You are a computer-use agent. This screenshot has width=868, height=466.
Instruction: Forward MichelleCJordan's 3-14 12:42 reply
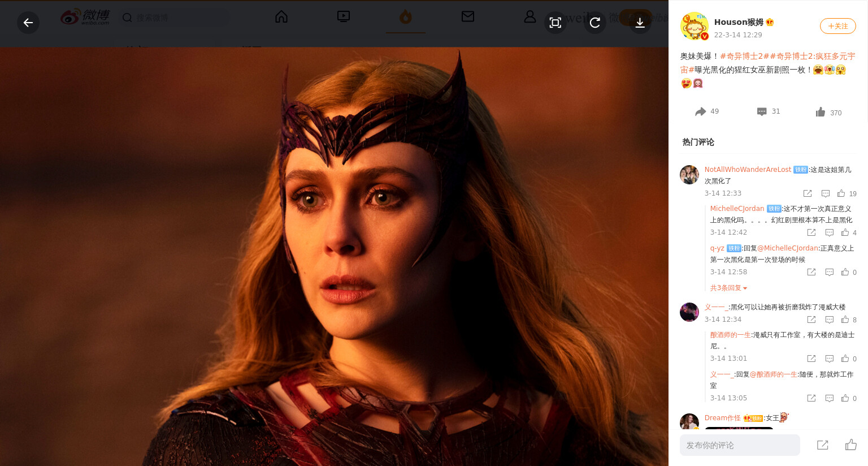pyautogui.click(x=811, y=232)
